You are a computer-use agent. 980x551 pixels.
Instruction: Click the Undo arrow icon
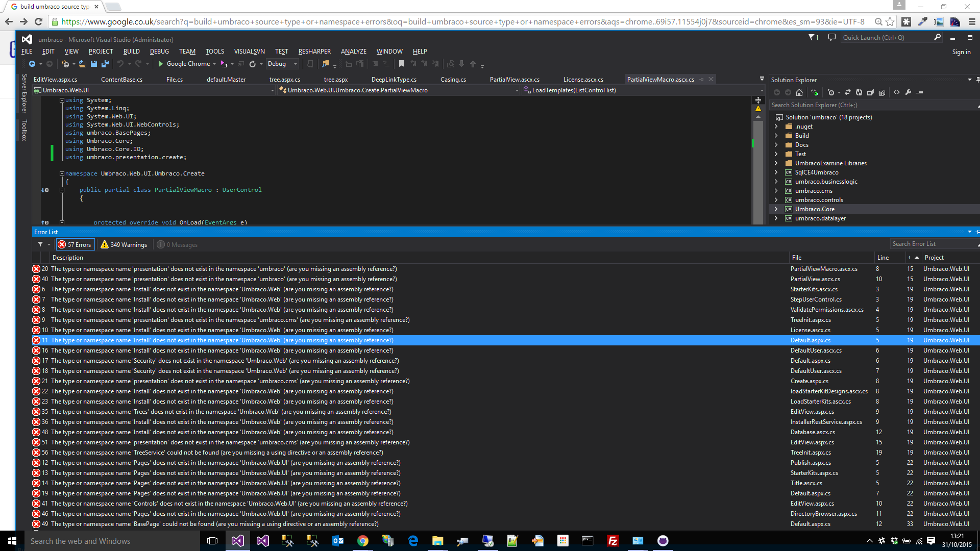(x=120, y=64)
